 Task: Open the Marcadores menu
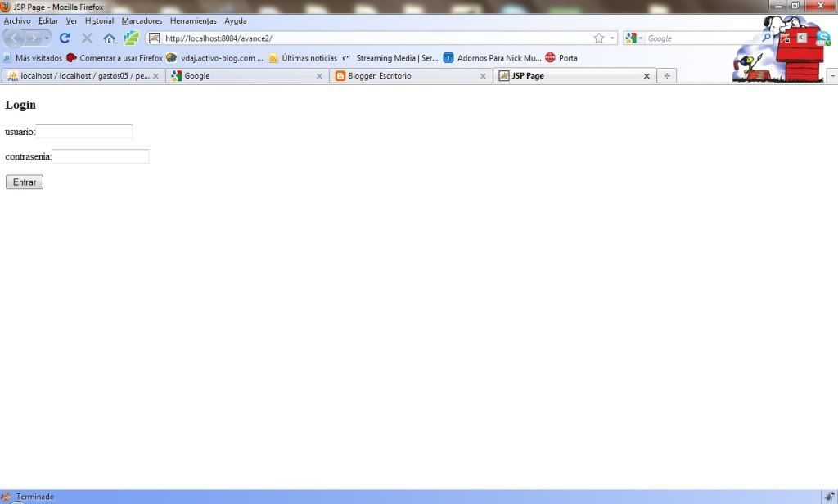pos(142,20)
